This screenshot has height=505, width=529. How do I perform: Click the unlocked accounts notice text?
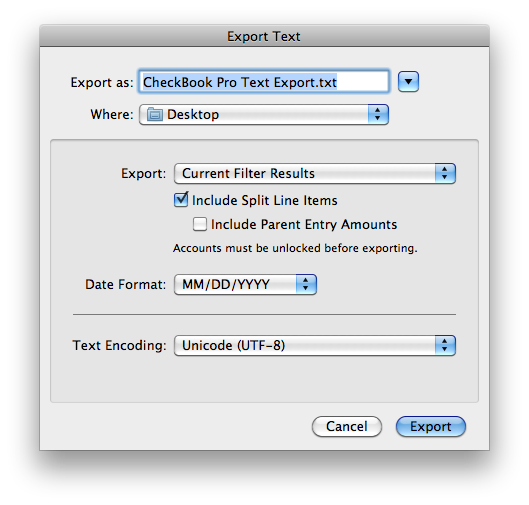[295, 248]
